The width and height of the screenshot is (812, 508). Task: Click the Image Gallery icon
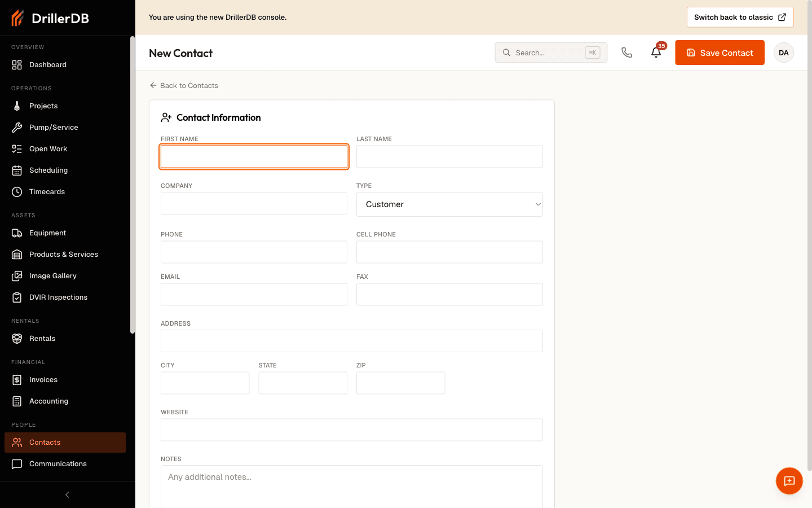click(17, 276)
